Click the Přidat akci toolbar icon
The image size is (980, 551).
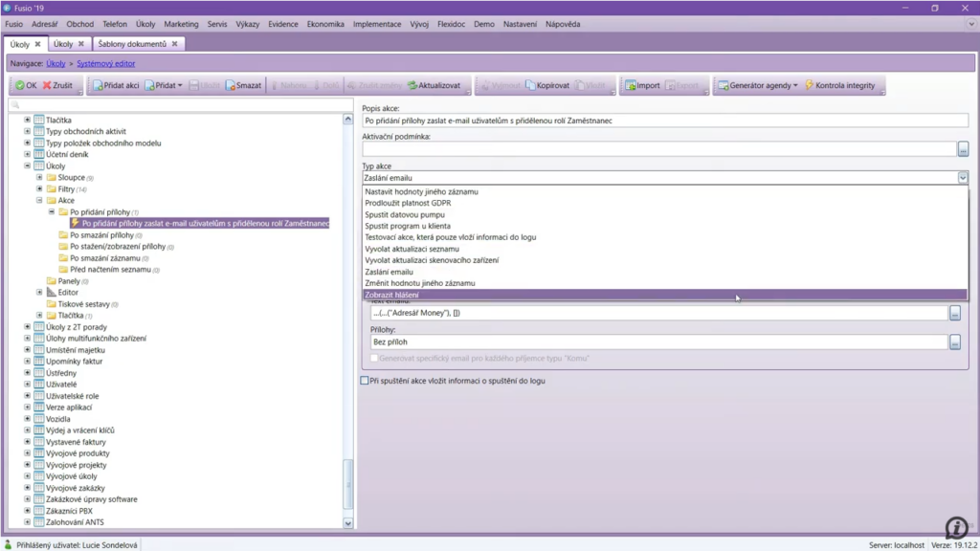(x=97, y=85)
